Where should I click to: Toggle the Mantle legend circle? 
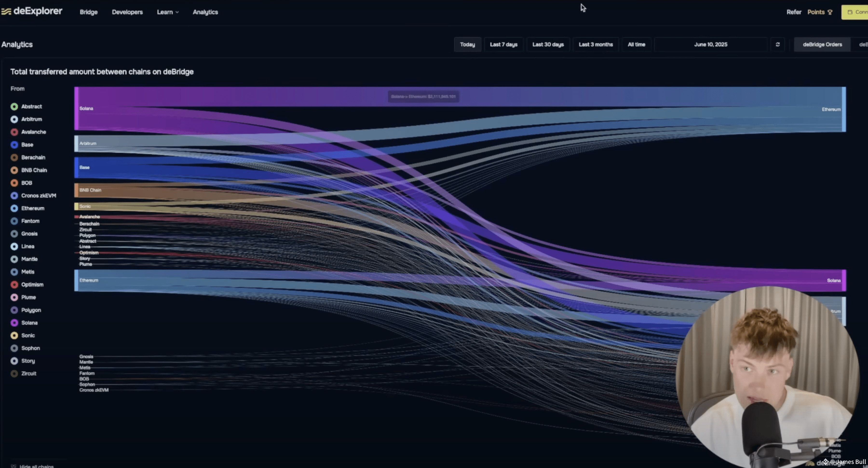(x=14, y=259)
